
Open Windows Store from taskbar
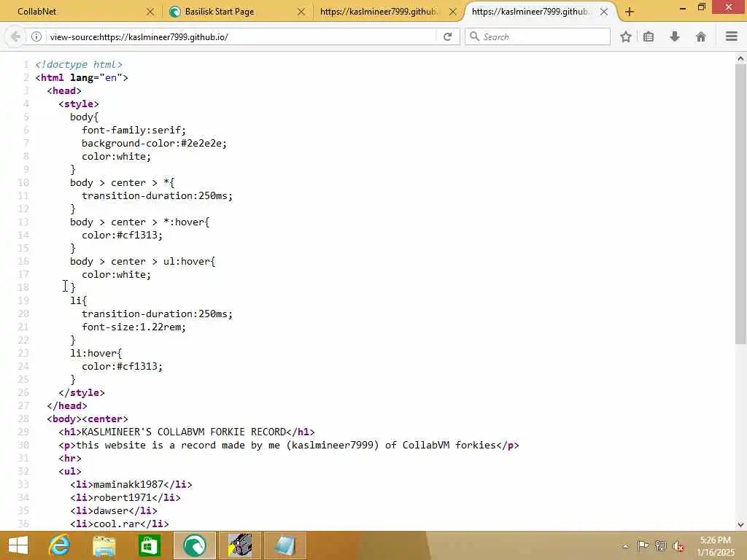coord(149,545)
